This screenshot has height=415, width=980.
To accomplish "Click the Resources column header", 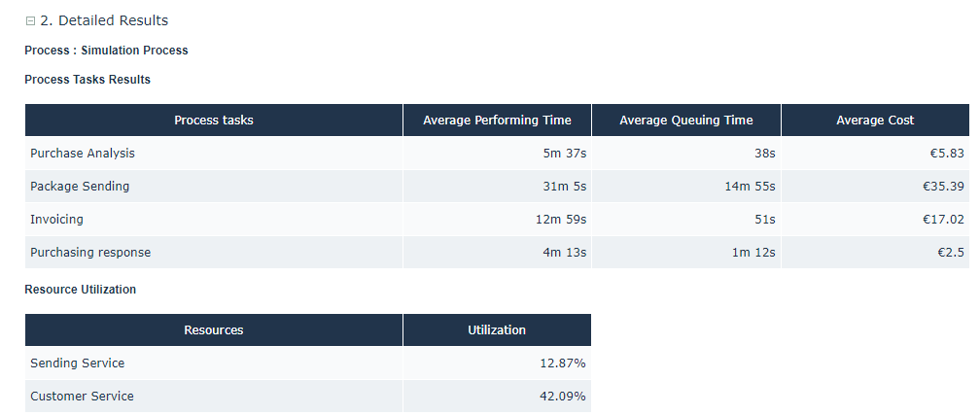I will [x=214, y=330].
